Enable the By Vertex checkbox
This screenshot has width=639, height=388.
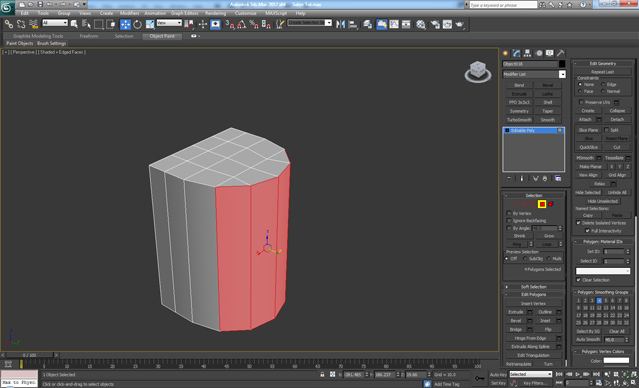[x=509, y=213]
